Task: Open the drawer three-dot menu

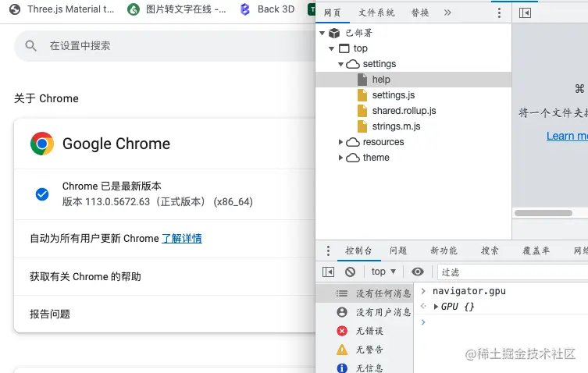Action: pyautogui.click(x=329, y=250)
